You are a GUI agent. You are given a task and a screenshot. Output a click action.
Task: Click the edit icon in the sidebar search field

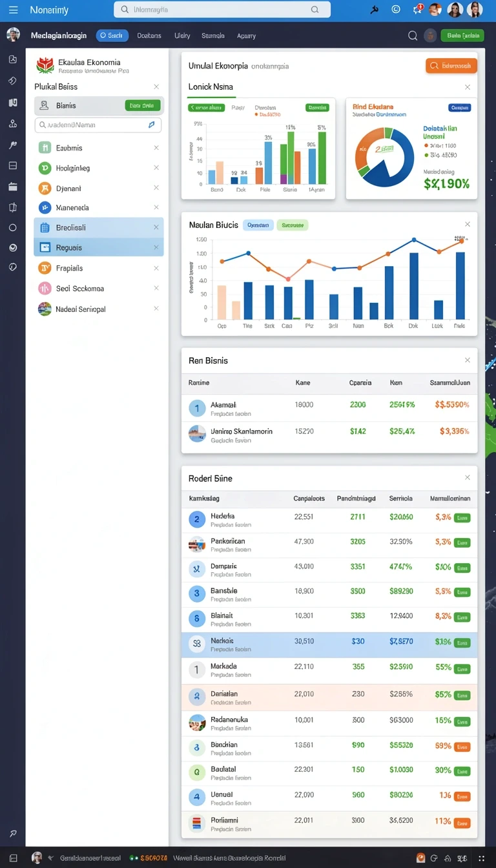152,125
